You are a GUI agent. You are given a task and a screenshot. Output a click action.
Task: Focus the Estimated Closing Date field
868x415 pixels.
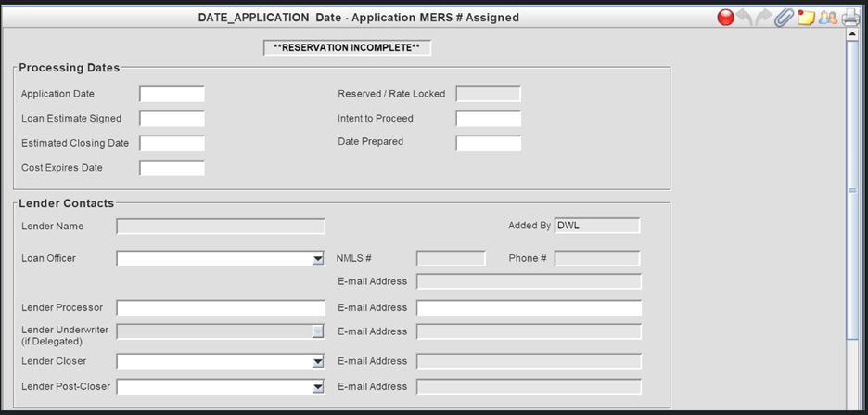pyautogui.click(x=172, y=143)
